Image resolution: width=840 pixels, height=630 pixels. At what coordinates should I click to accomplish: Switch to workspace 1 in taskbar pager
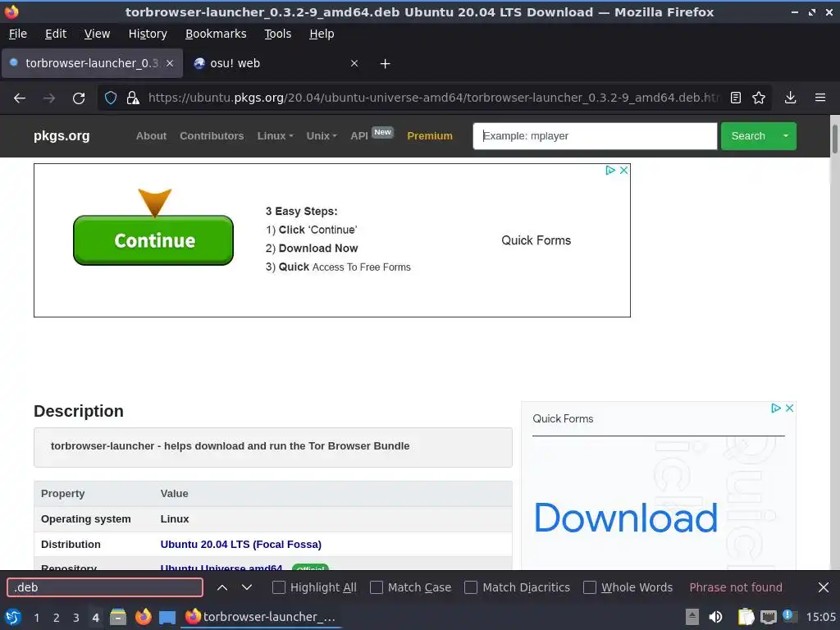point(36,618)
